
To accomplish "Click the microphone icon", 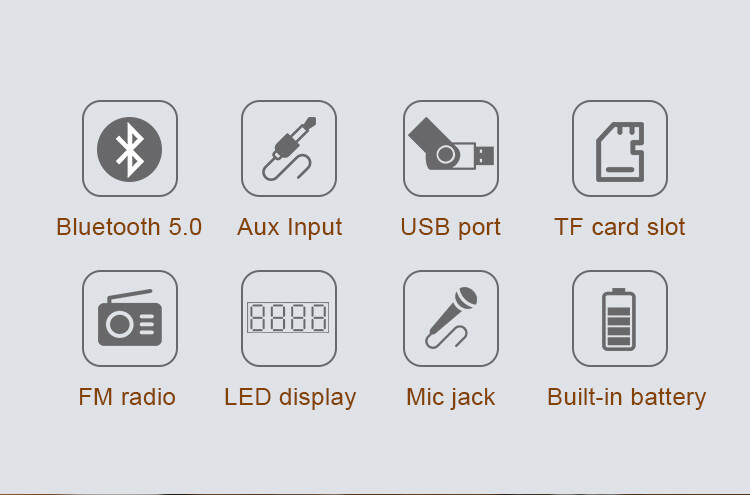I will pyautogui.click(x=451, y=318).
